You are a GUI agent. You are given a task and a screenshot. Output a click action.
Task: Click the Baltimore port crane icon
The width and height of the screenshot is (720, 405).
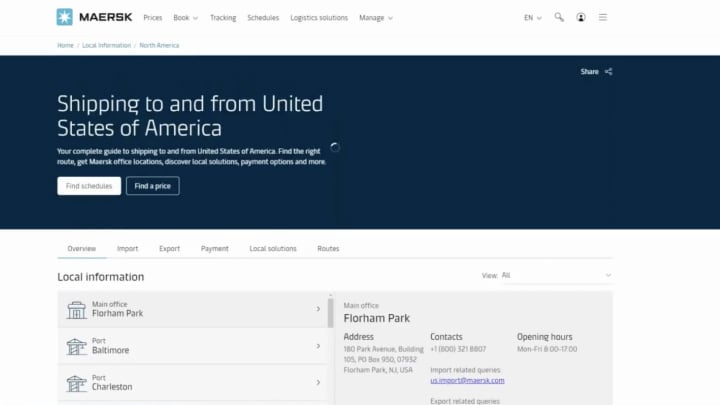pyautogui.click(x=76, y=346)
